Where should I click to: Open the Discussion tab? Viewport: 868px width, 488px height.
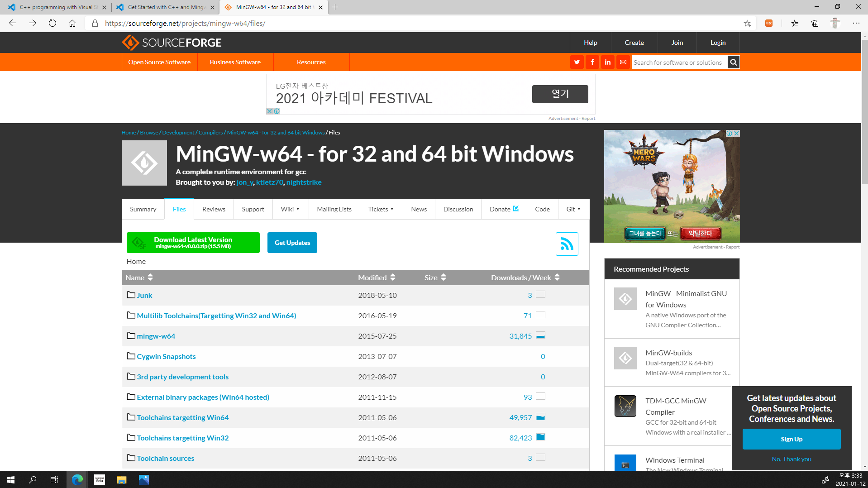click(x=458, y=209)
